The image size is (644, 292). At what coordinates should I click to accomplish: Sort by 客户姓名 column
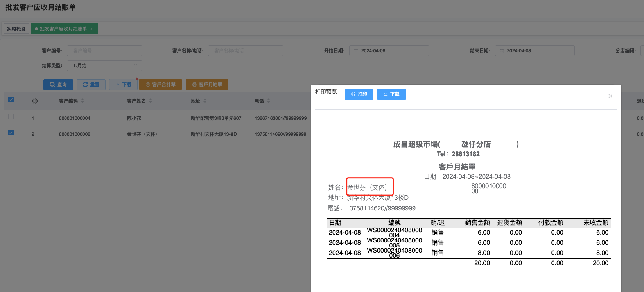[x=151, y=101]
